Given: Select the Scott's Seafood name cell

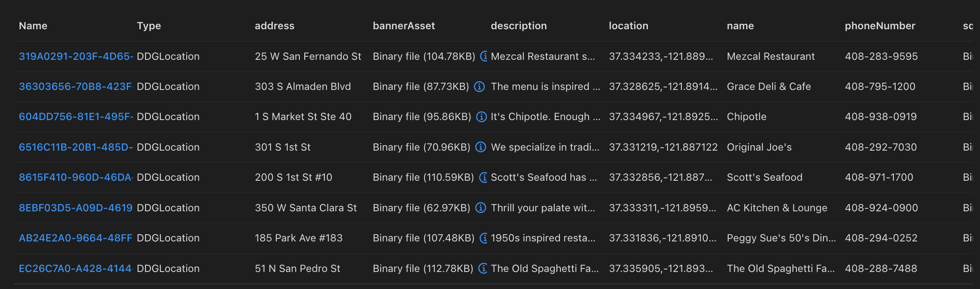Looking at the screenshot, I should [x=765, y=177].
